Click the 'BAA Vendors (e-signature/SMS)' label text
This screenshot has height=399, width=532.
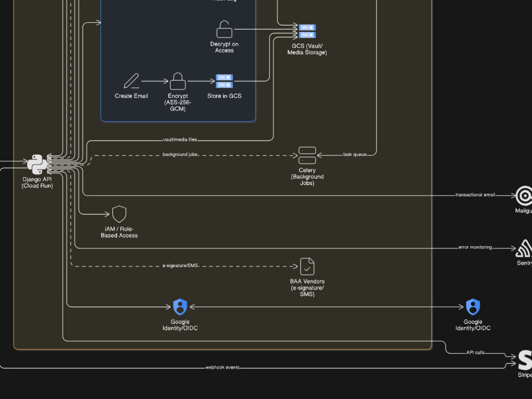[x=307, y=288]
